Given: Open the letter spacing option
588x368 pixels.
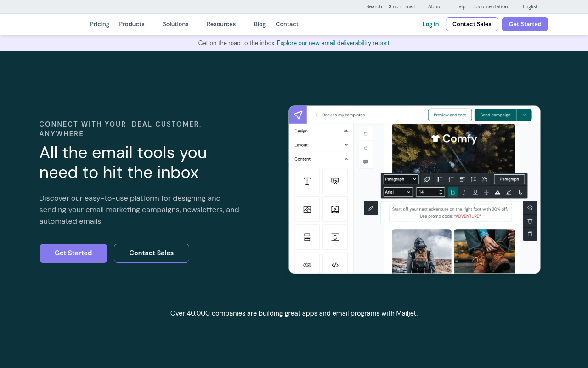Looking at the screenshot, I should (x=485, y=179).
